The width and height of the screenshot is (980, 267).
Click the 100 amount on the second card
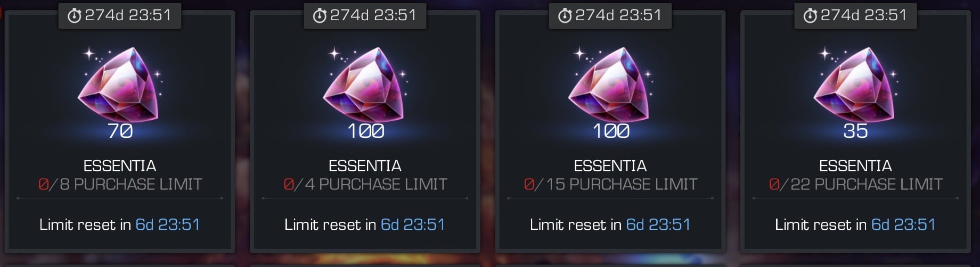pos(366,131)
